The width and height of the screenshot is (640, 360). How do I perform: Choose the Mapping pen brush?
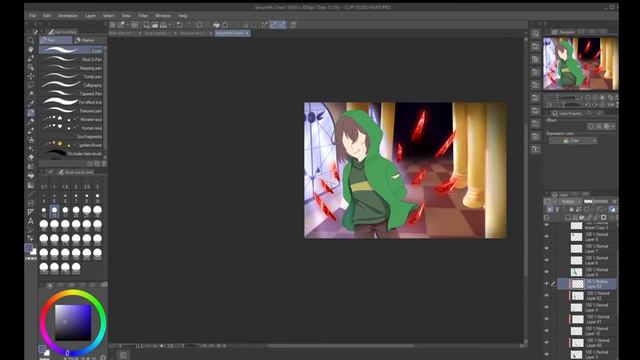[71, 68]
